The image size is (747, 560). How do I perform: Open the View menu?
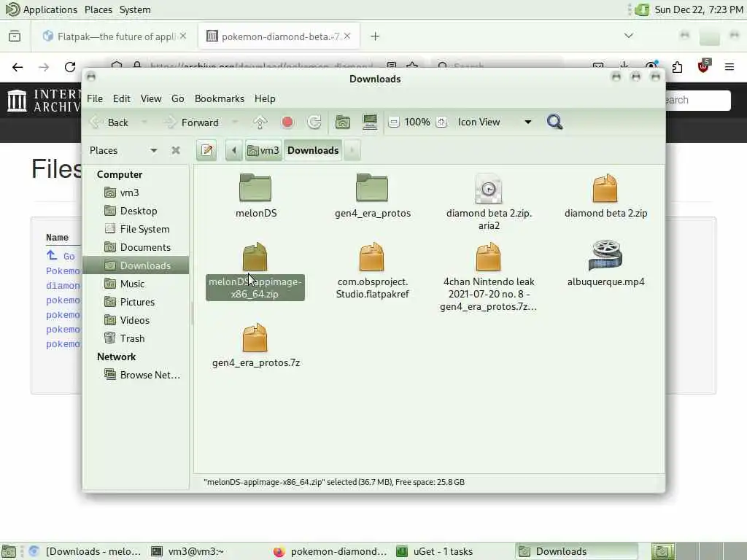click(x=150, y=98)
